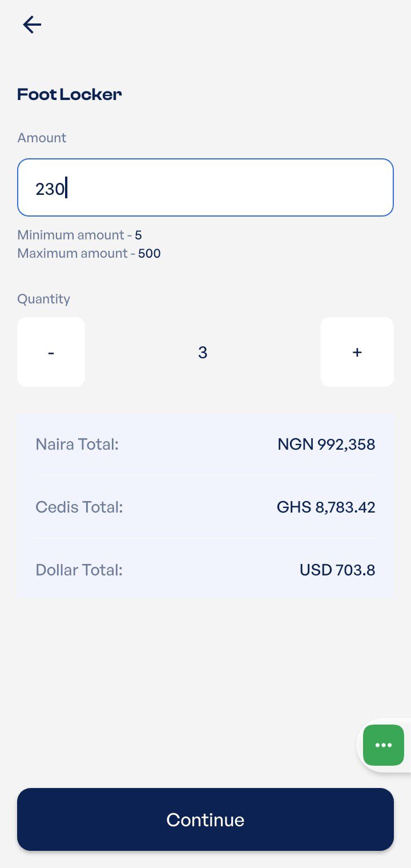Screen dimensions: 411x868
Task: Tap the Quantity label
Action: [44, 299]
